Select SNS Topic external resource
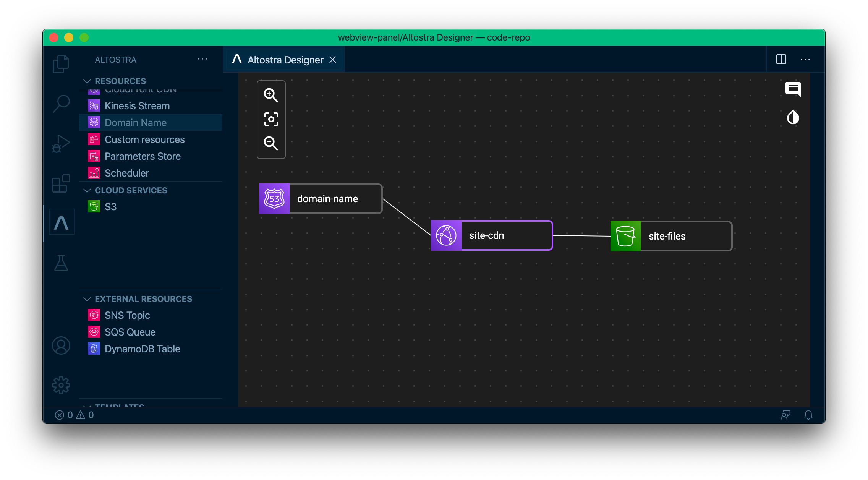Viewport: 868px width, 480px height. 151,315
